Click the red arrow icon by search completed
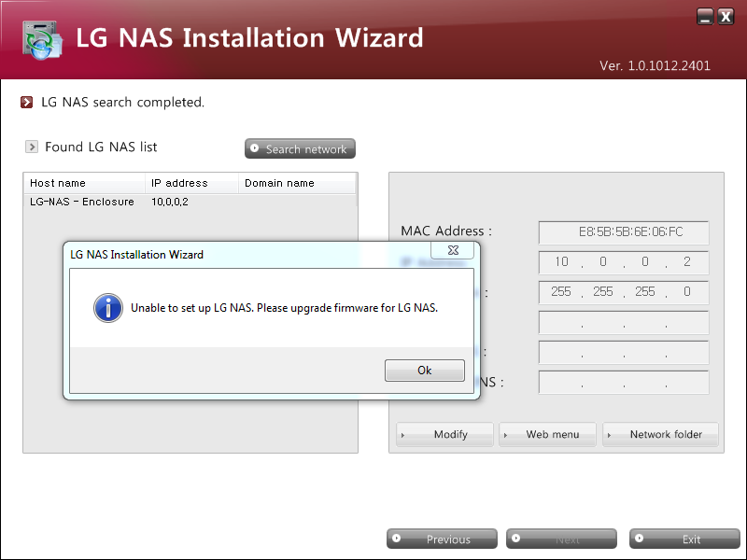 27,102
